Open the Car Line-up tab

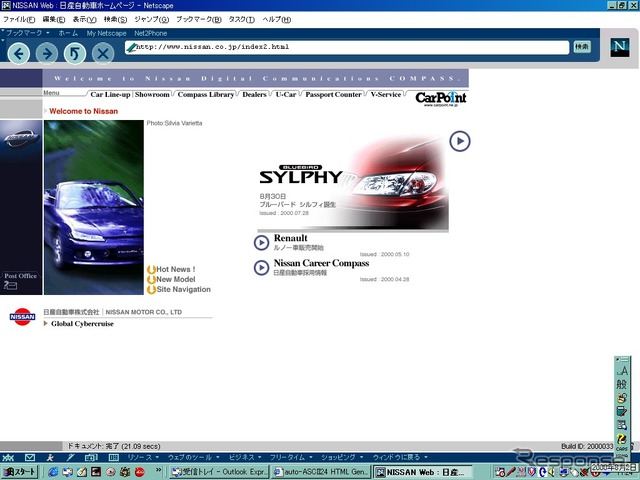(x=110, y=94)
